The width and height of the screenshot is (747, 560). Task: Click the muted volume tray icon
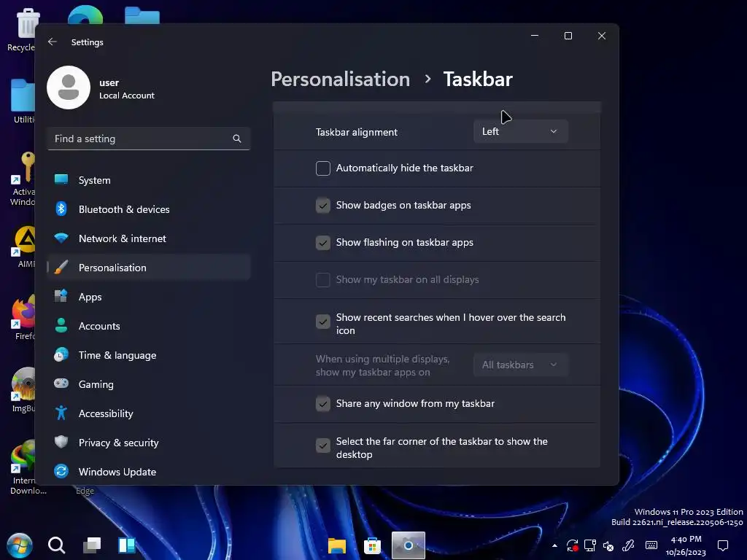pyautogui.click(x=608, y=545)
